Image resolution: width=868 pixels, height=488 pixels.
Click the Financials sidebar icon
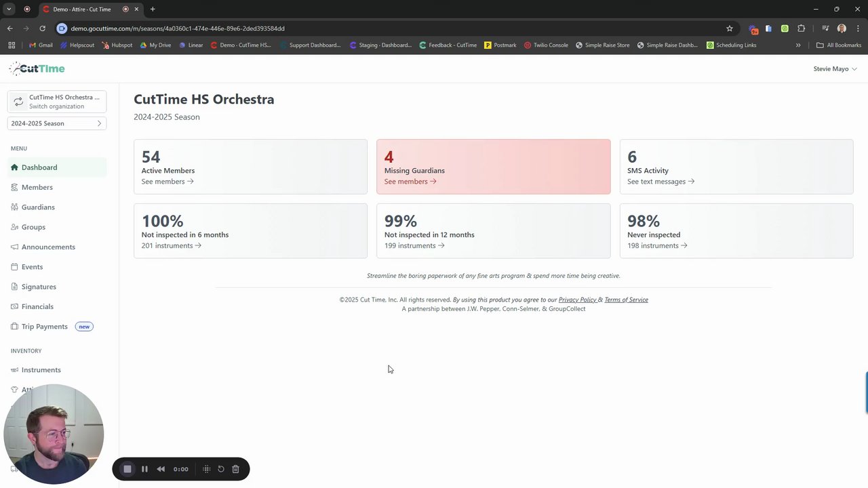14,306
